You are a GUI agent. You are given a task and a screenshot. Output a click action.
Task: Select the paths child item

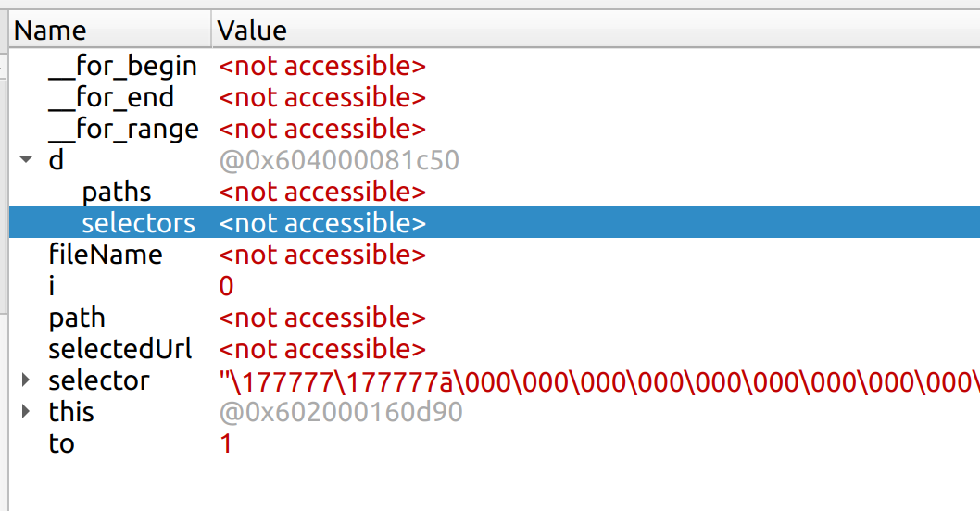click(117, 192)
